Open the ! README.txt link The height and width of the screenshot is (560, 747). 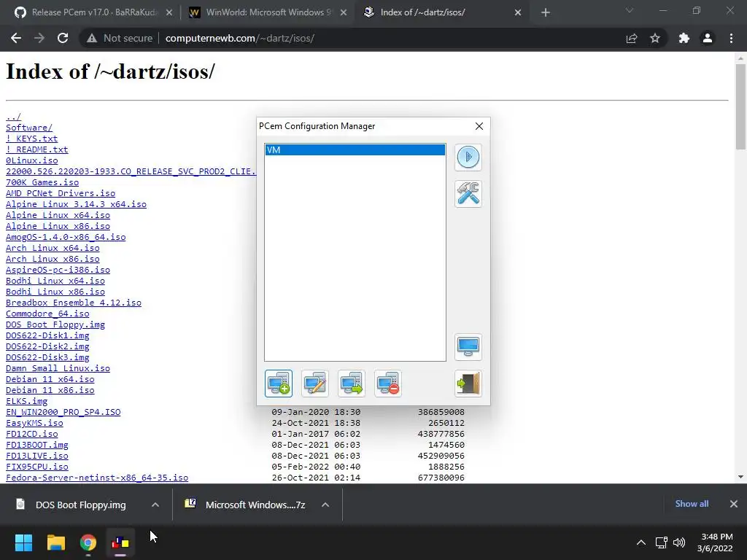click(x=36, y=149)
